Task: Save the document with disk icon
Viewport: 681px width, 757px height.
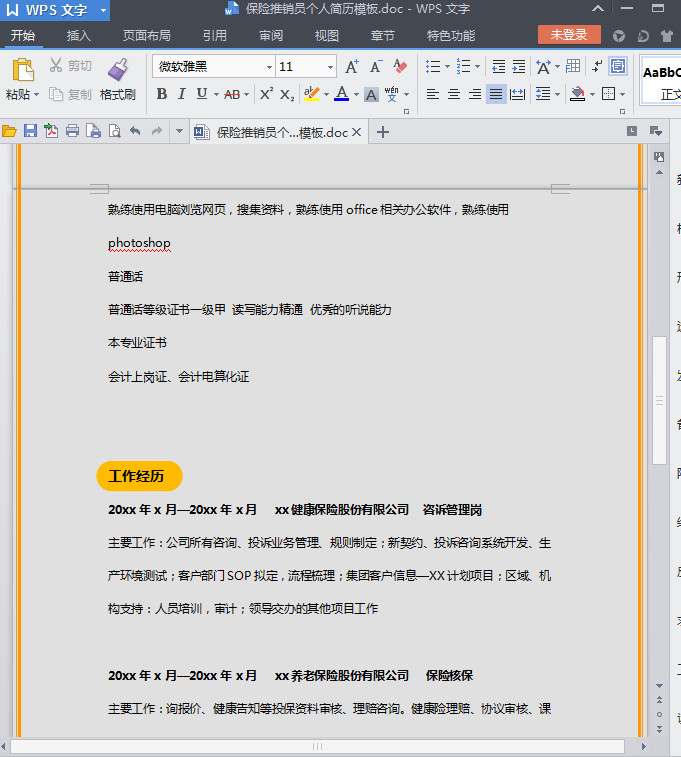Action: pyautogui.click(x=30, y=131)
